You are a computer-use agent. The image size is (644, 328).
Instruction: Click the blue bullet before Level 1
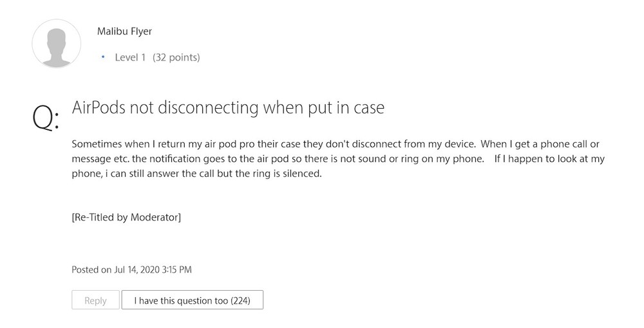click(103, 57)
